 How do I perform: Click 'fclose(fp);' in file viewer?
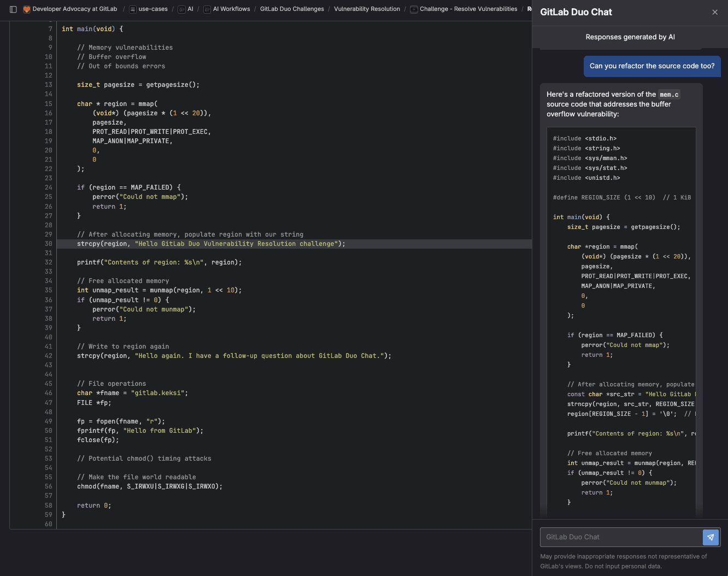pos(98,440)
